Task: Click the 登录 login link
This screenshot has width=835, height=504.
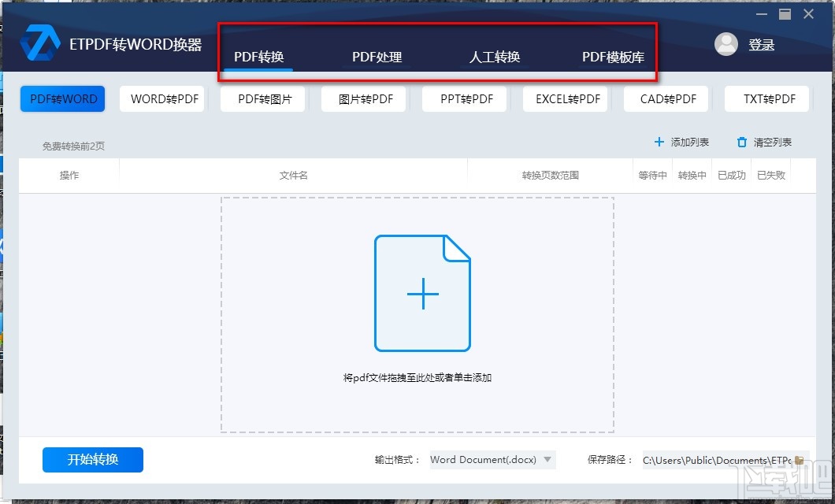Action: point(762,45)
